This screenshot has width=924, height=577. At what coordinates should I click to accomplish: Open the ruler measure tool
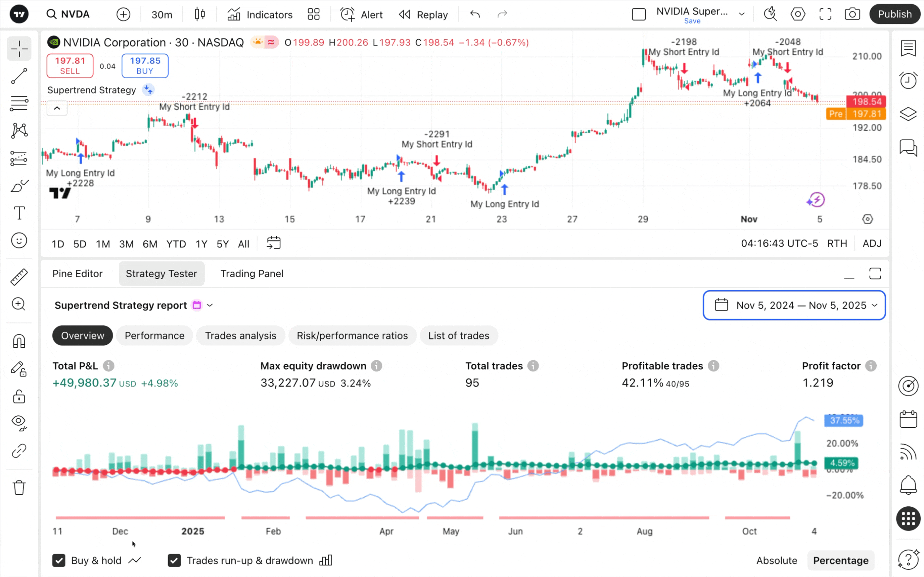(x=19, y=277)
